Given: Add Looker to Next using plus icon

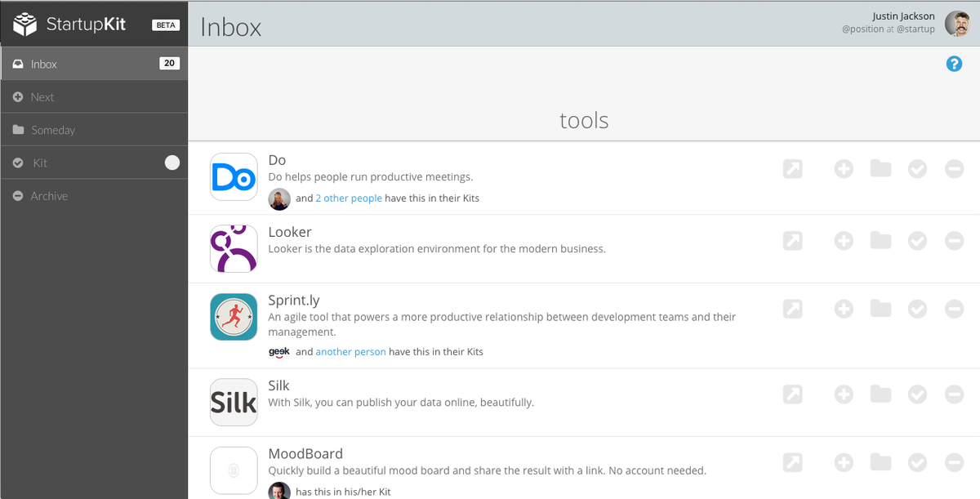Looking at the screenshot, I should (844, 241).
